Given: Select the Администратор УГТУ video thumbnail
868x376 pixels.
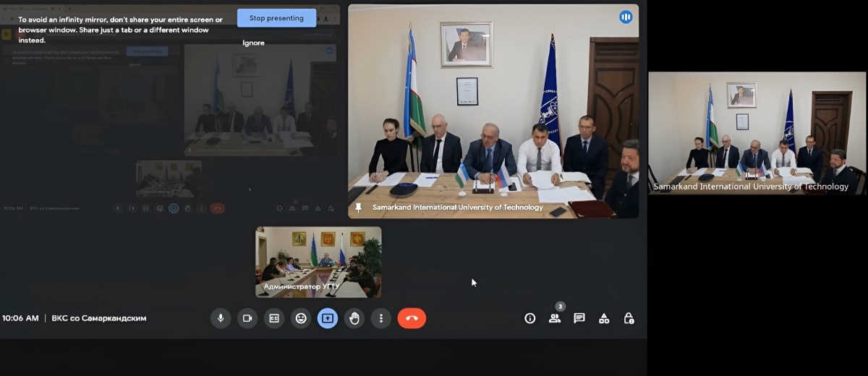Looking at the screenshot, I should tap(318, 262).
